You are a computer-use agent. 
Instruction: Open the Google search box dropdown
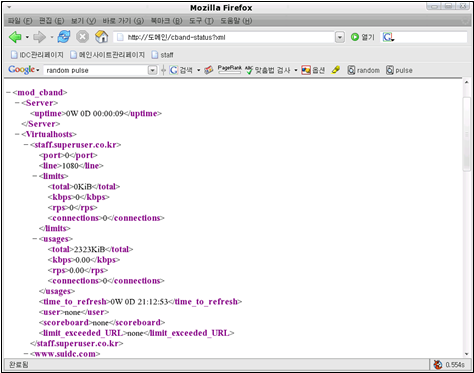coord(152,70)
